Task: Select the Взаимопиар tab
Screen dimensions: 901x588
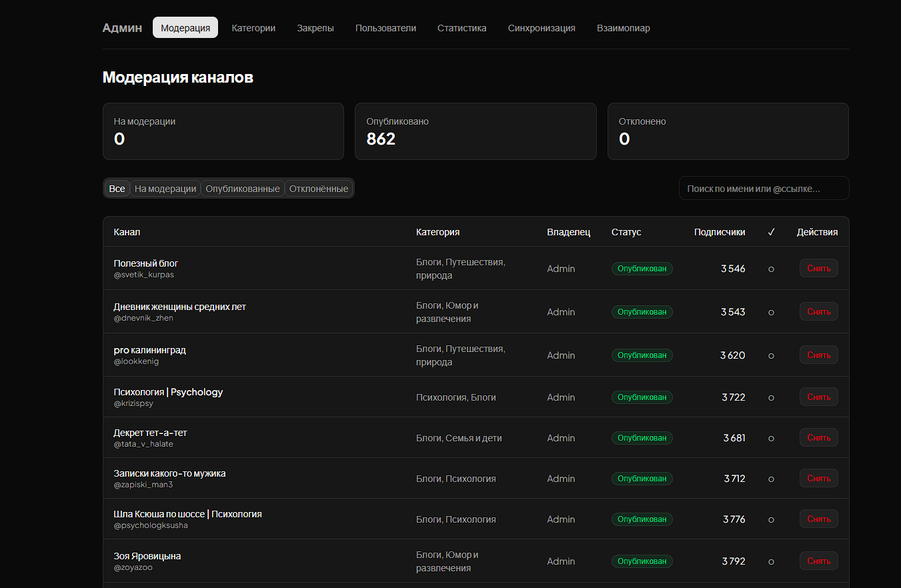Action: (x=623, y=28)
